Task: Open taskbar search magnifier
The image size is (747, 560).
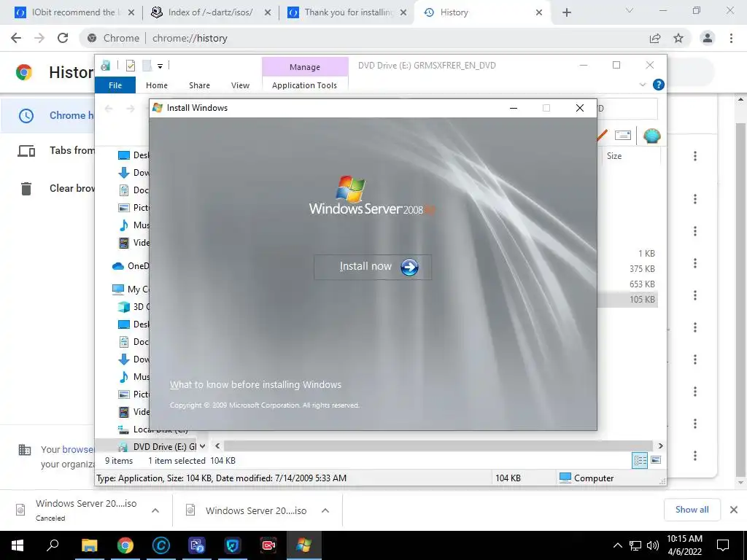Action: coord(53,545)
